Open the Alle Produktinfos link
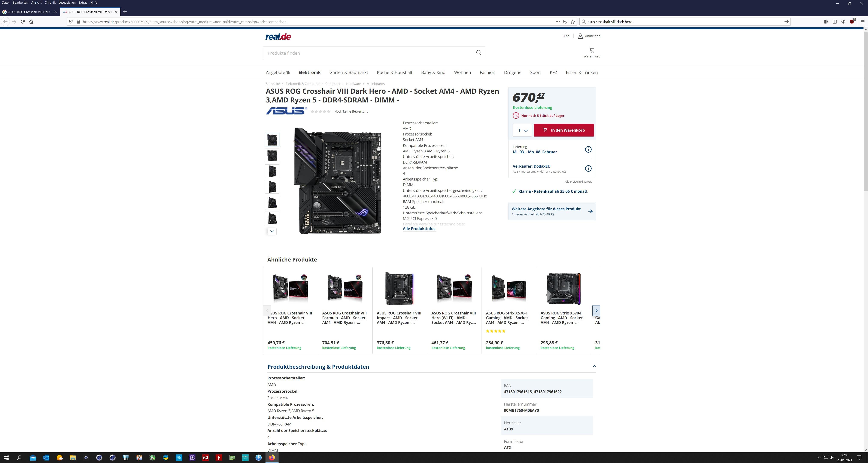 (x=419, y=229)
